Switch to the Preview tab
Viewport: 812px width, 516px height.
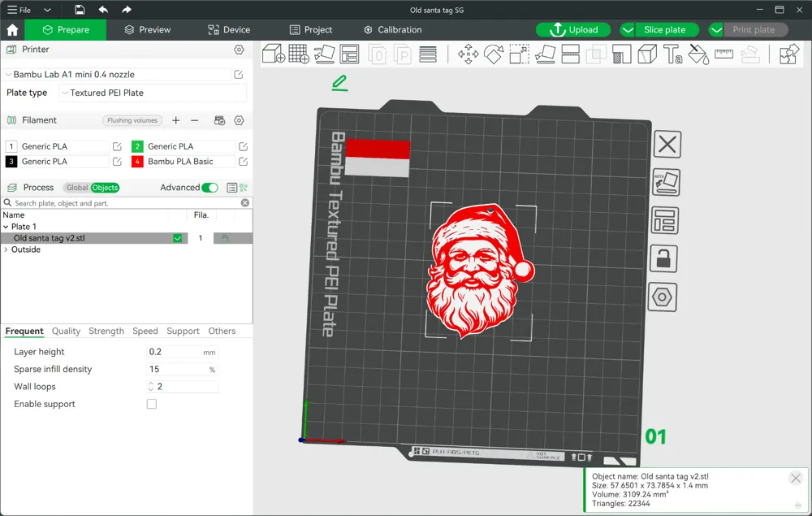(148, 30)
